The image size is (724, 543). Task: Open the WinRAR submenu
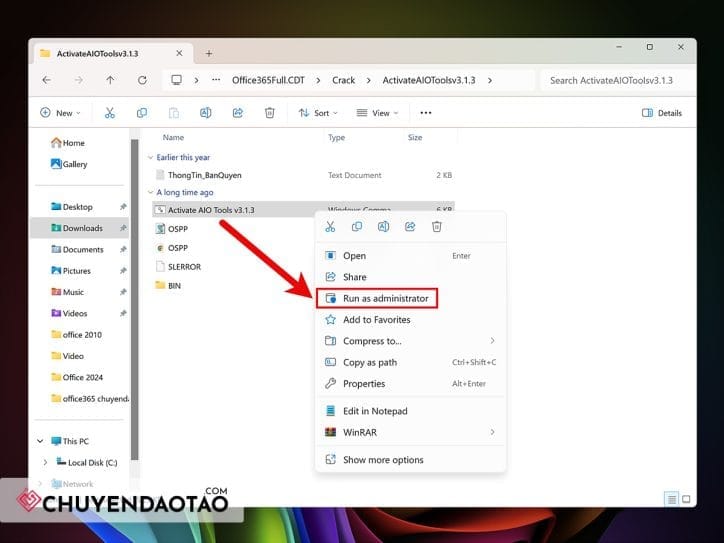[x=410, y=432]
